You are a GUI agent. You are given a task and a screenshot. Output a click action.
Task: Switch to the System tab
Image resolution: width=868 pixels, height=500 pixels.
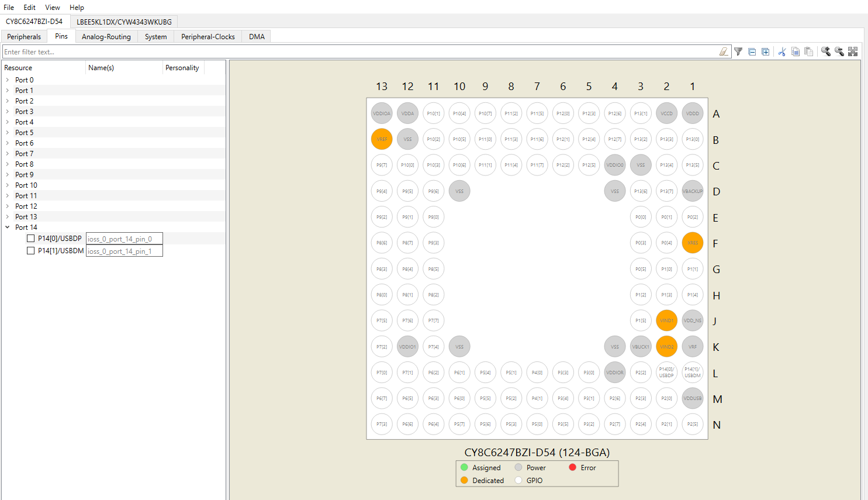coord(156,36)
